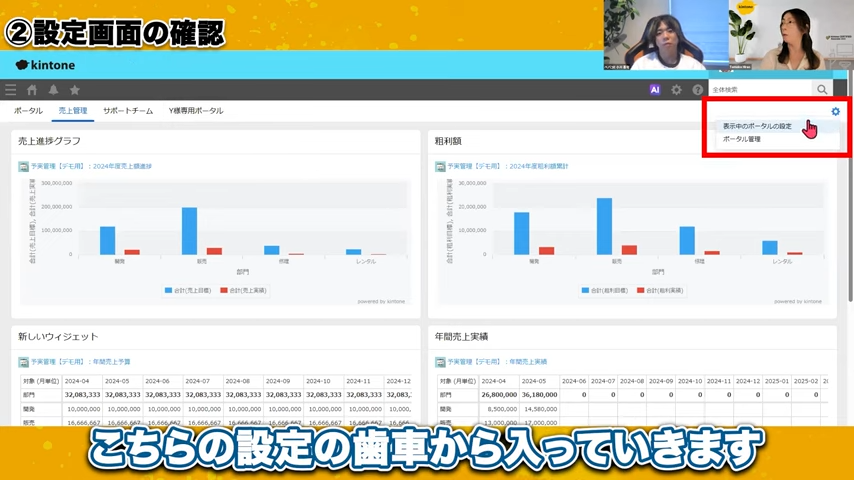Open the Y様専用ポータル tab

(196, 111)
